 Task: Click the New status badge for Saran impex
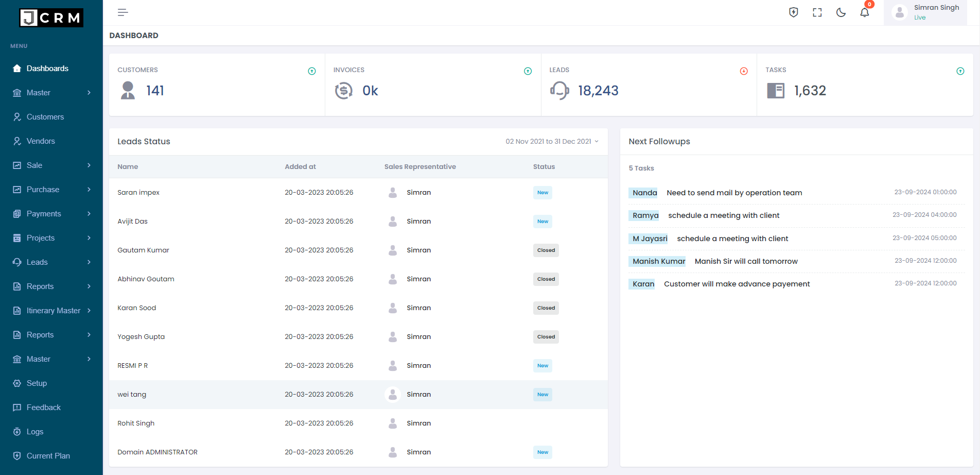(542, 192)
